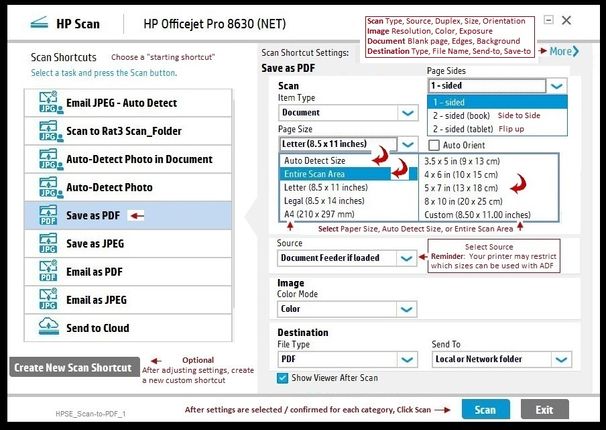Choose Entire Scan Area option
The image size is (606, 430).
(x=349, y=174)
